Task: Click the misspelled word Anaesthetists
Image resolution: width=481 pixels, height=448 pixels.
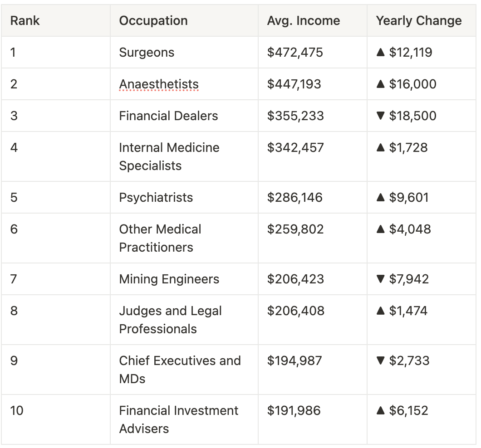Action: point(159,84)
